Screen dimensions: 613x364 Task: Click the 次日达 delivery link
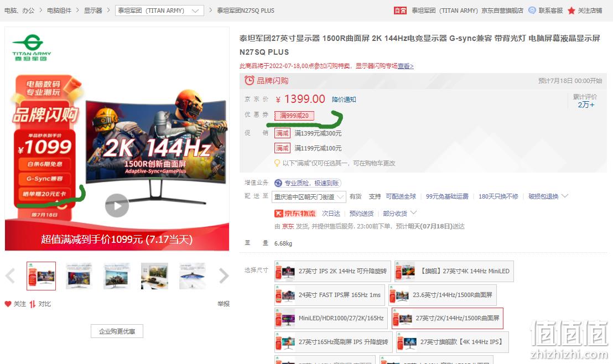(331, 214)
